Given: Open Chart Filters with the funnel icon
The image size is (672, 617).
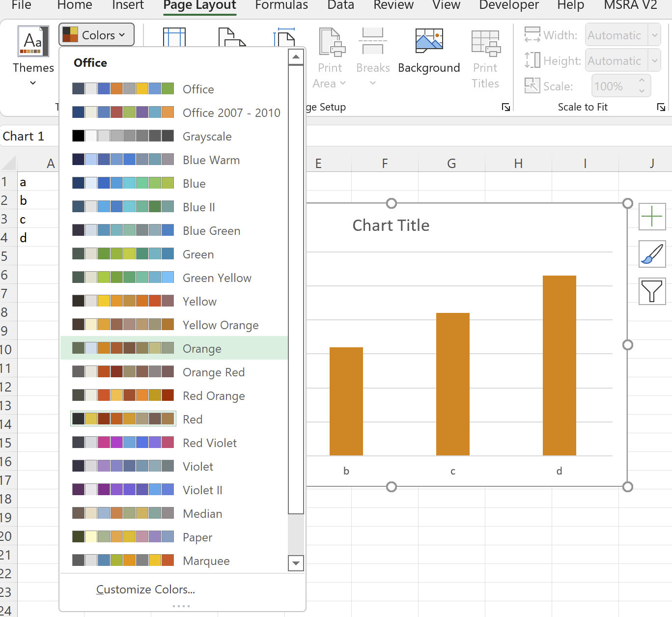Looking at the screenshot, I should coord(652,291).
